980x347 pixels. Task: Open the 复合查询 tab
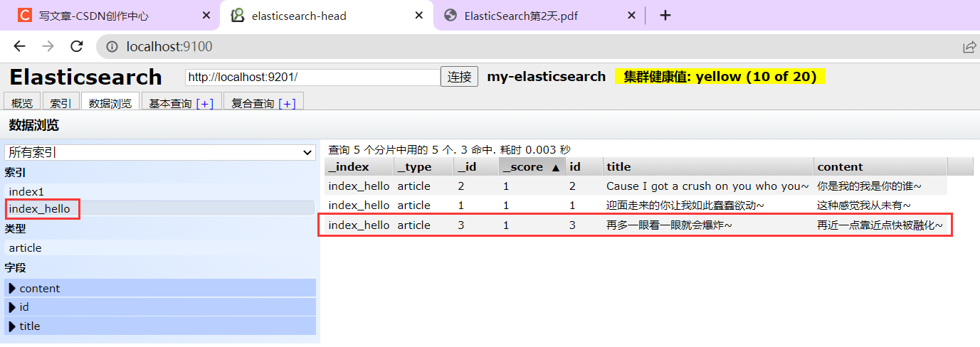(x=253, y=103)
